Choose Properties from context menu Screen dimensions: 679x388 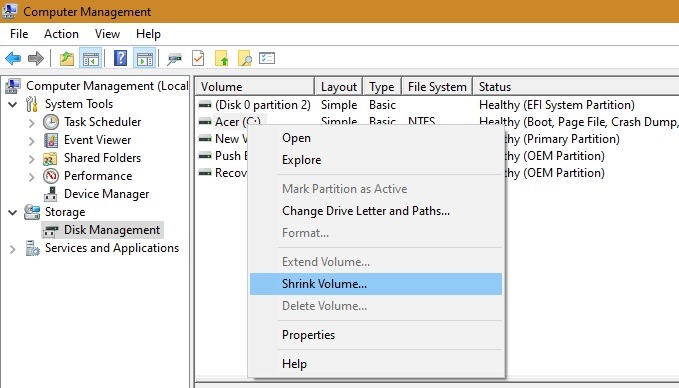376,335
